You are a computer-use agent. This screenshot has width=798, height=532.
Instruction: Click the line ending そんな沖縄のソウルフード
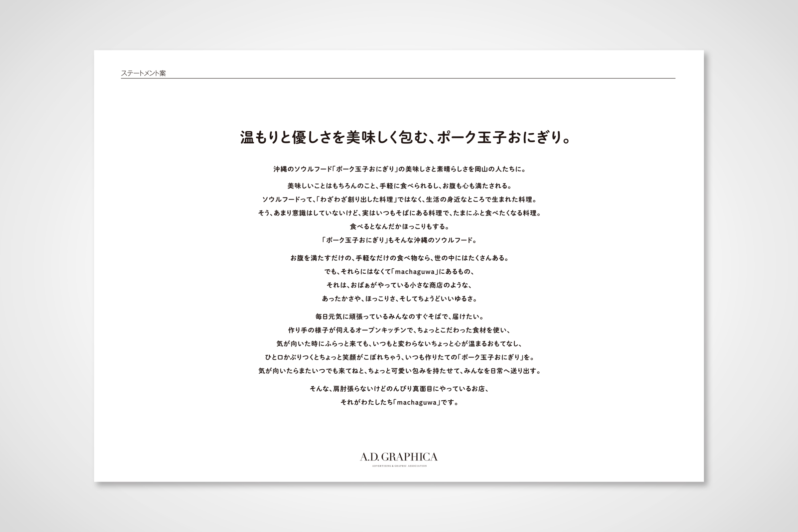[399, 240]
